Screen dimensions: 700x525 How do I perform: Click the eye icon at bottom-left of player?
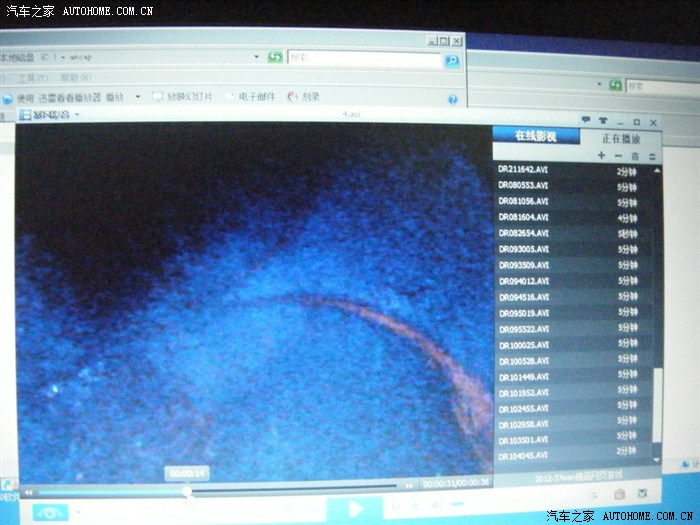48,510
